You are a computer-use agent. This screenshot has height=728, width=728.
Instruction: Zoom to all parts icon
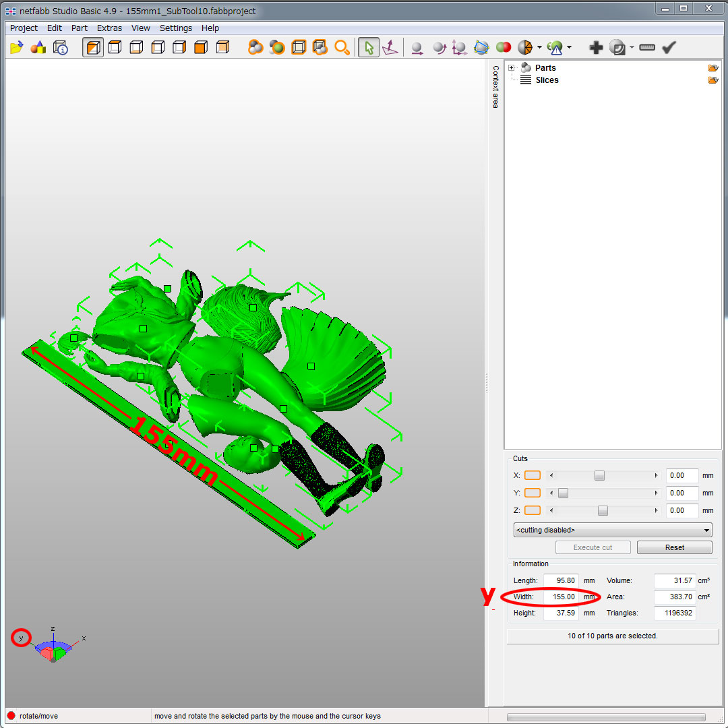click(x=255, y=47)
